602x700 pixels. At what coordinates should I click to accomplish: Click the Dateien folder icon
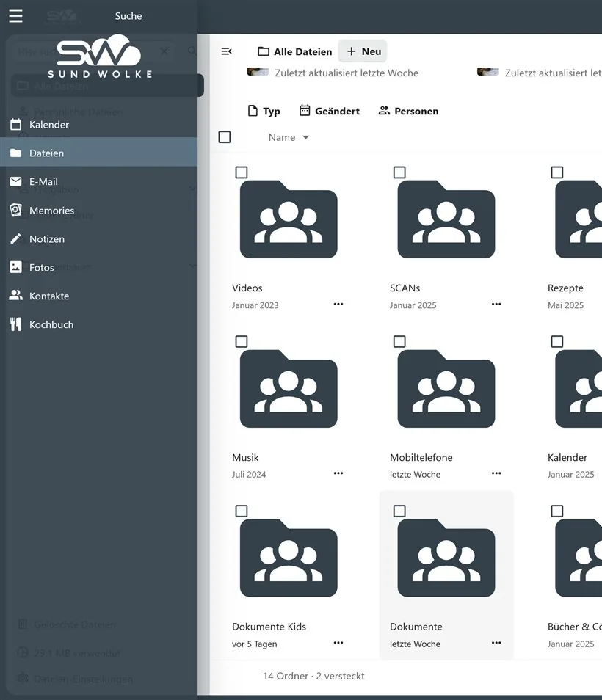(x=15, y=153)
